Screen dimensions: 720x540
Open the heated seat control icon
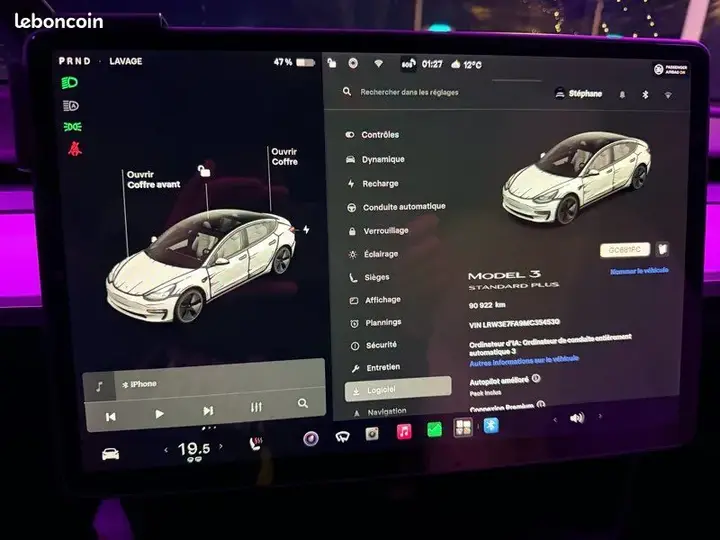tap(255, 444)
